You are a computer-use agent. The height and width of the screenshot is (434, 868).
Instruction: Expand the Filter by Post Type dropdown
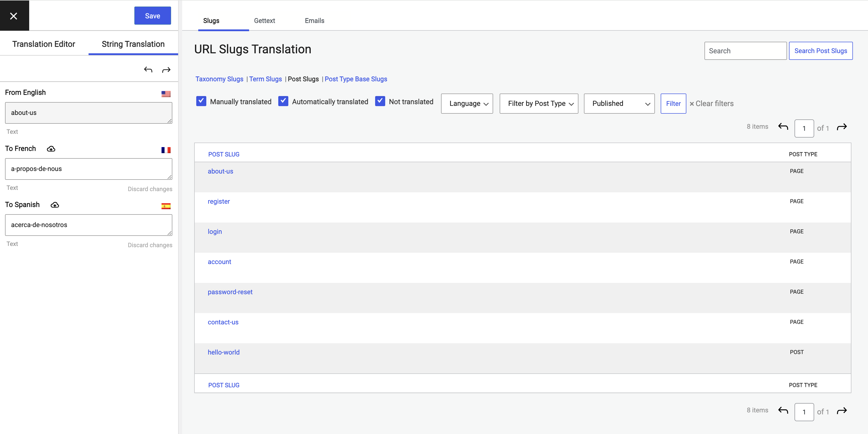[538, 104]
